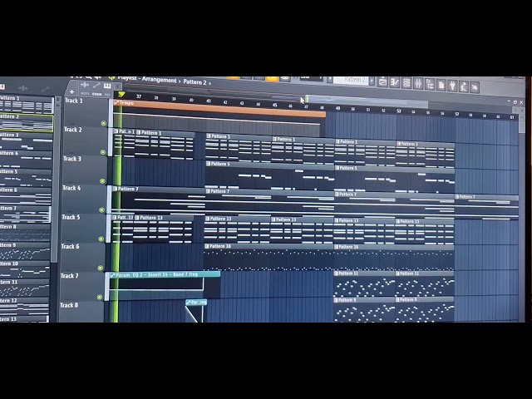Click the right chevron above the bar ruler end
This screenshot has width=532, height=399.
[x=515, y=110]
